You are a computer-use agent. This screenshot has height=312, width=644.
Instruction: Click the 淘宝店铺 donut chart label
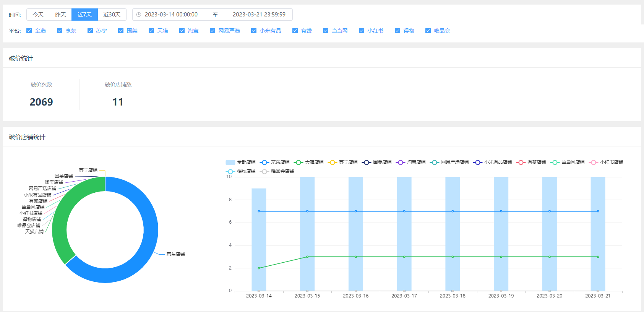point(54,182)
